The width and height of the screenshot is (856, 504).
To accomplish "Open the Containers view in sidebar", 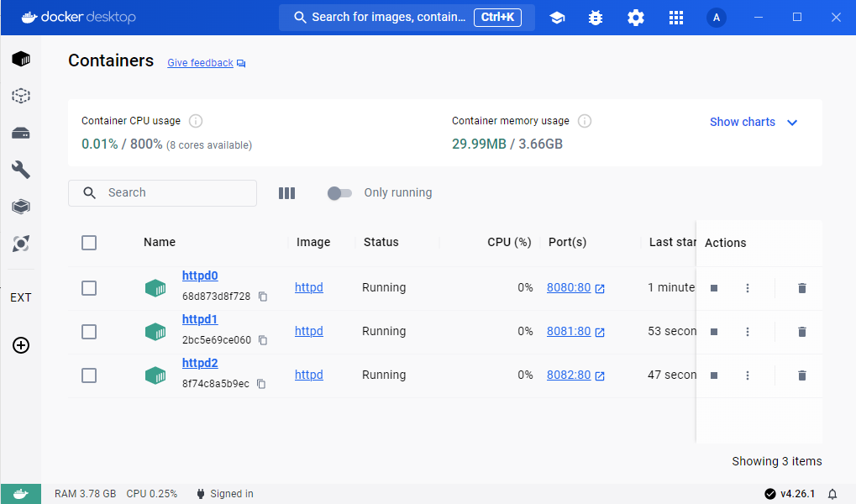I will pos(21,59).
